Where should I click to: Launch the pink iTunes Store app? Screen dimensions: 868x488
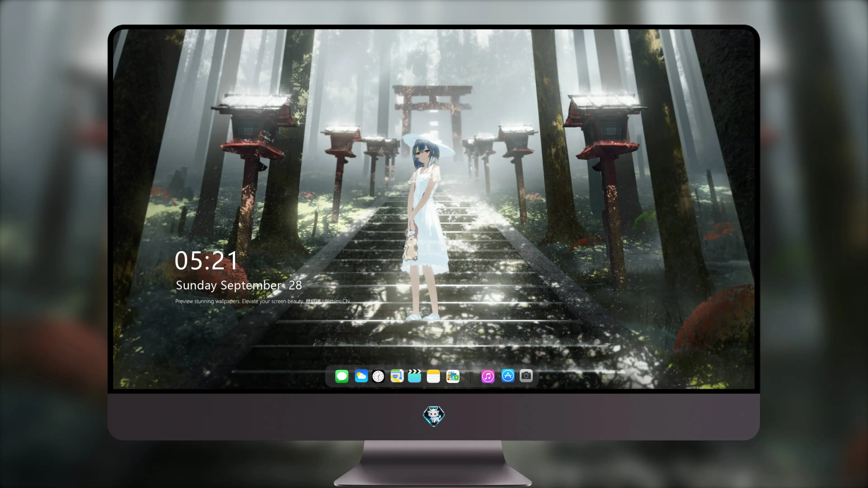488,376
